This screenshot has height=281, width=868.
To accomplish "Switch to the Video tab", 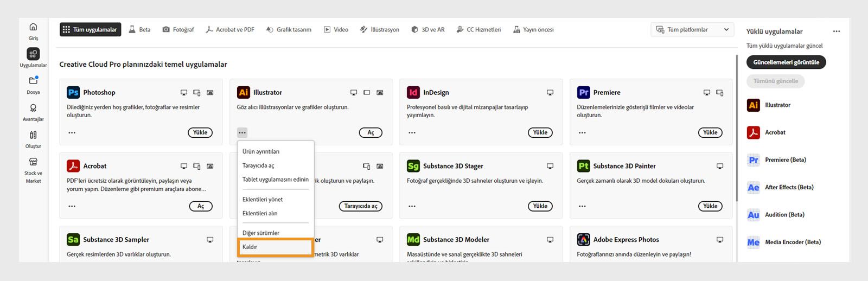I will [x=336, y=30].
